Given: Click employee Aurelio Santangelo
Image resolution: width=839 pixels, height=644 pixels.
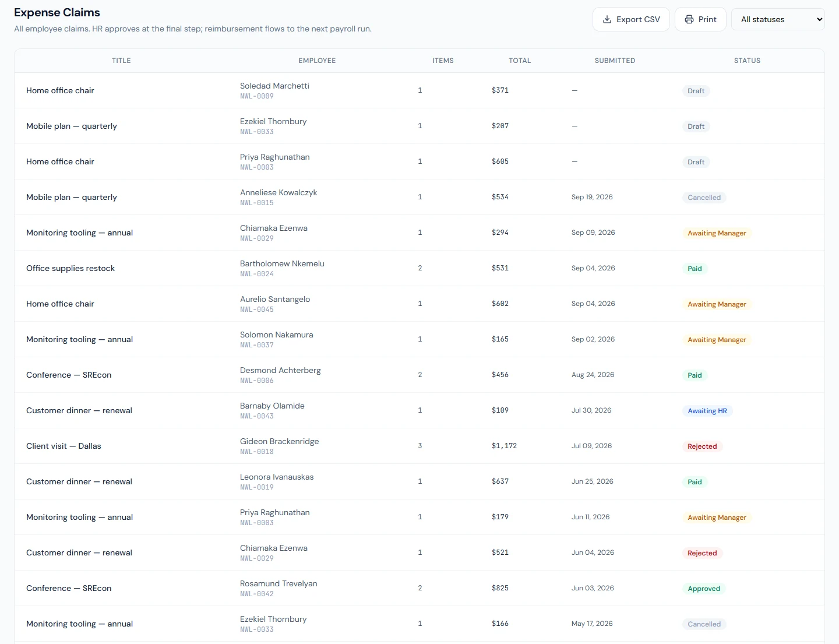Looking at the screenshot, I should click(275, 299).
